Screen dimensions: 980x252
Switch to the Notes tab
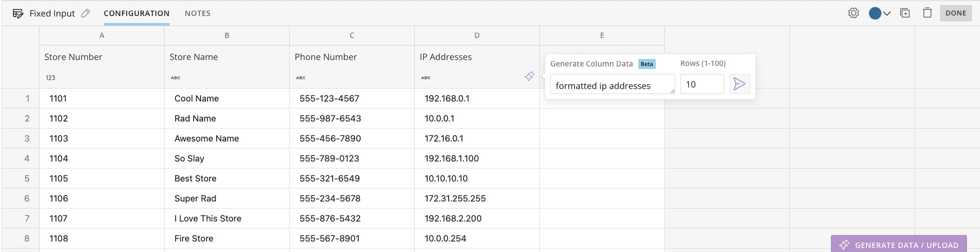click(198, 13)
